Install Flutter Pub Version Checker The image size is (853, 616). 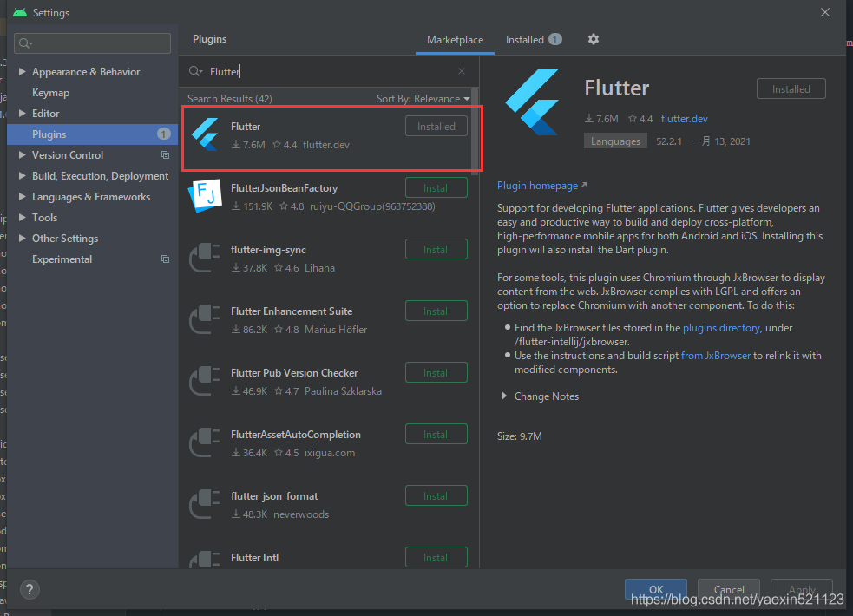pyautogui.click(x=436, y=372)
